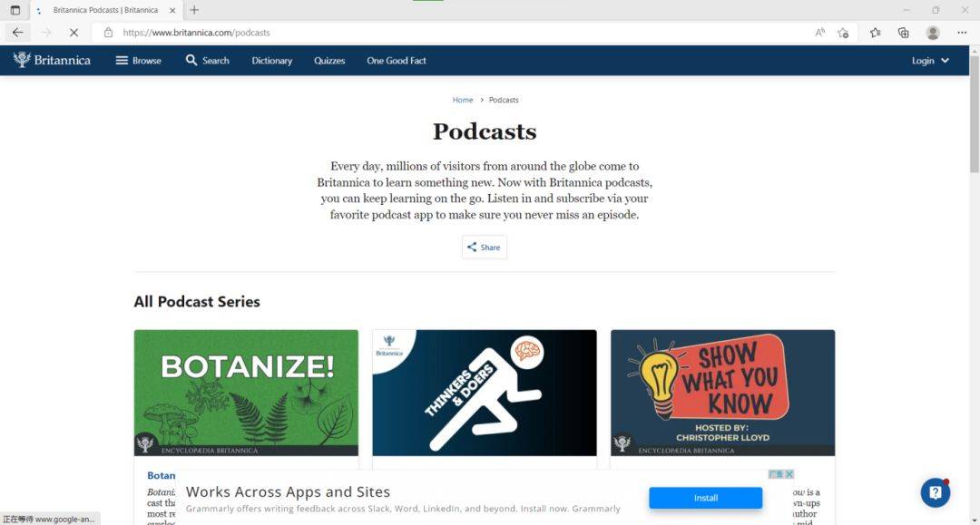Click the All Podcast Series heading
Screen dimensions: 980x525
click(x=197, y=302)
